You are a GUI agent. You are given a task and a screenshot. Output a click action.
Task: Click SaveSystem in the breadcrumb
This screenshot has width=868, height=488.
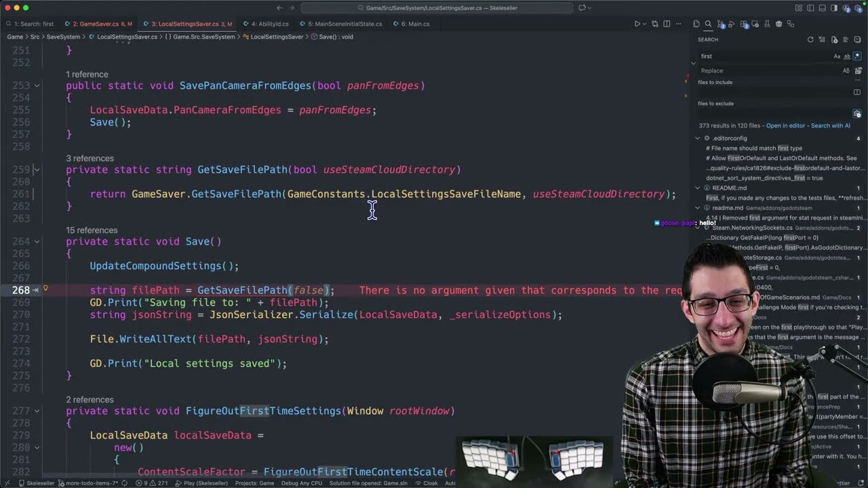point(63,37)
